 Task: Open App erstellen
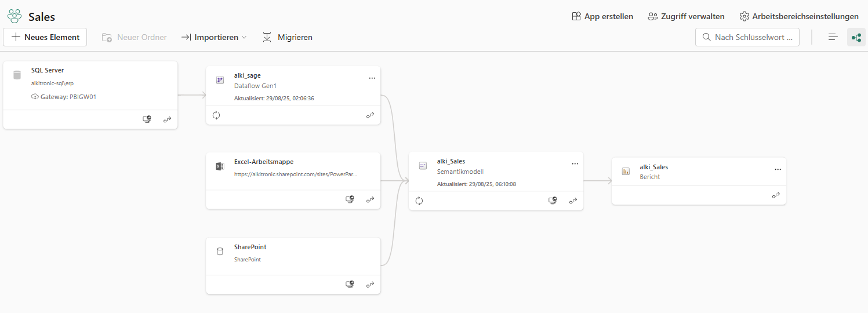[x=602, y=16]
